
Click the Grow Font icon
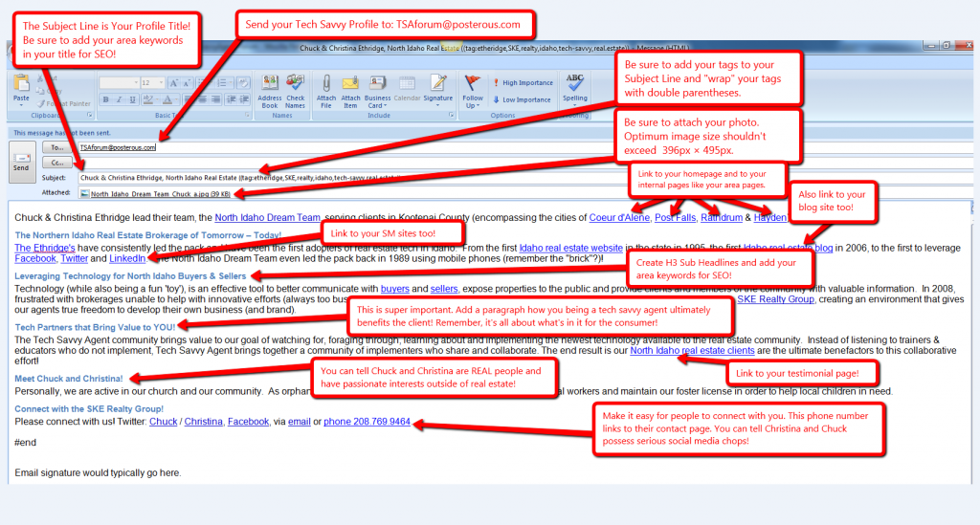click(174, 82)
